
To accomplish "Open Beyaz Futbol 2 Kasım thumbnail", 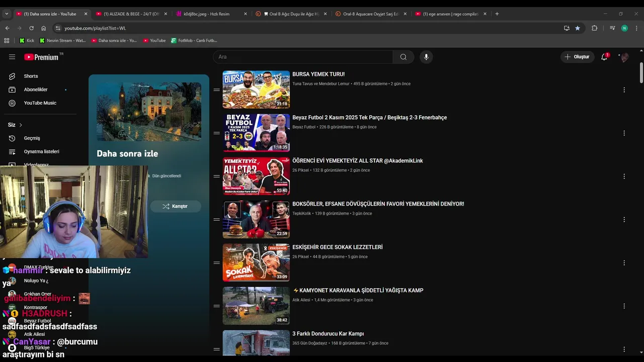I will coord(256,133).
